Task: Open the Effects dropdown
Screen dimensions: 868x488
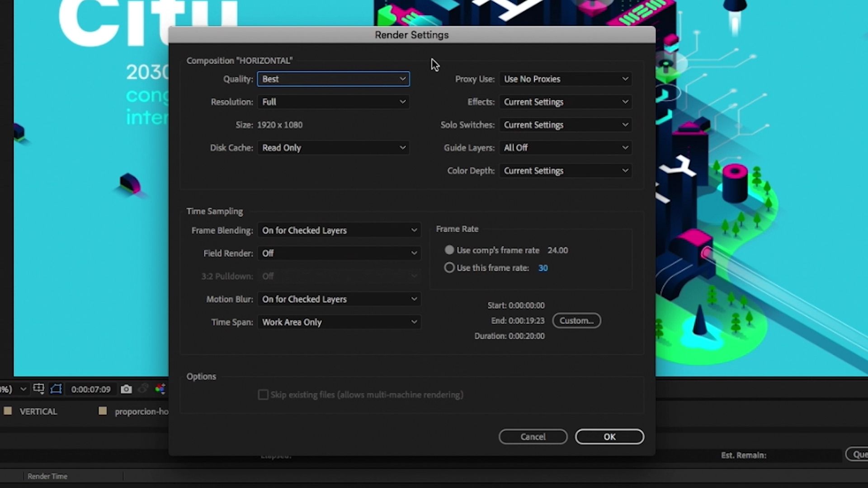Action: point(565,102)
